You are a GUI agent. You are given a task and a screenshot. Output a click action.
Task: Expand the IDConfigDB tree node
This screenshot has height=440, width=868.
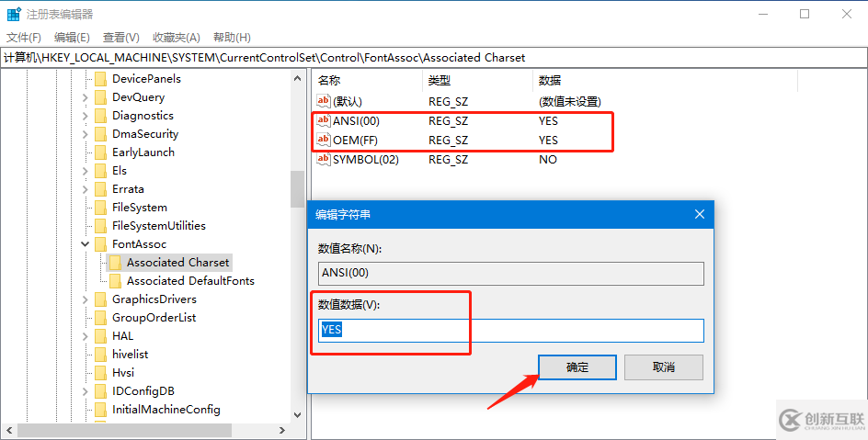tap(85, 391)
